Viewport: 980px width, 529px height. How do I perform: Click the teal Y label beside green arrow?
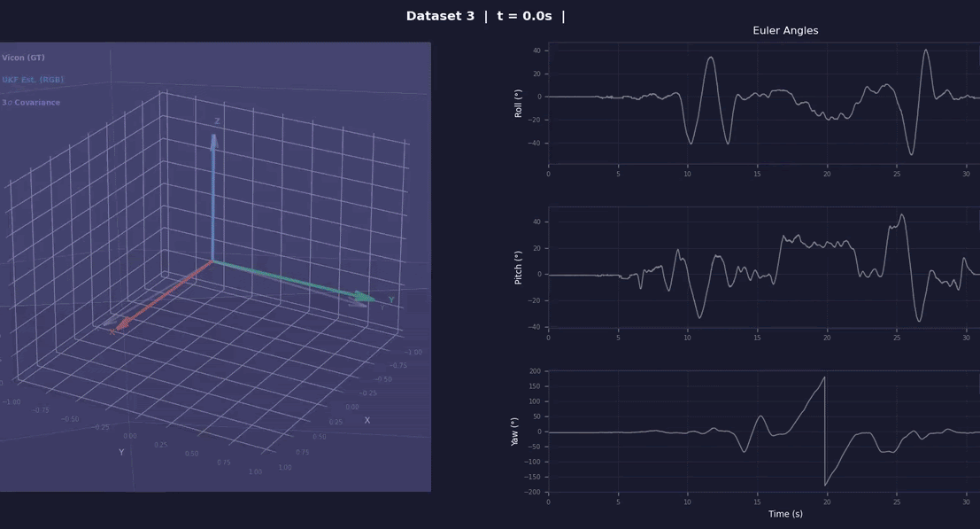point(391,300)
